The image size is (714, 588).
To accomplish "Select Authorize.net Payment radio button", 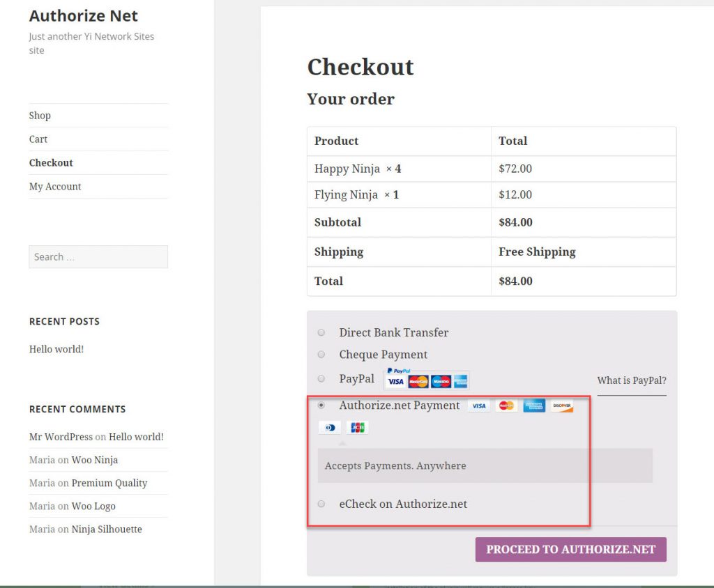I will point(321,405).
